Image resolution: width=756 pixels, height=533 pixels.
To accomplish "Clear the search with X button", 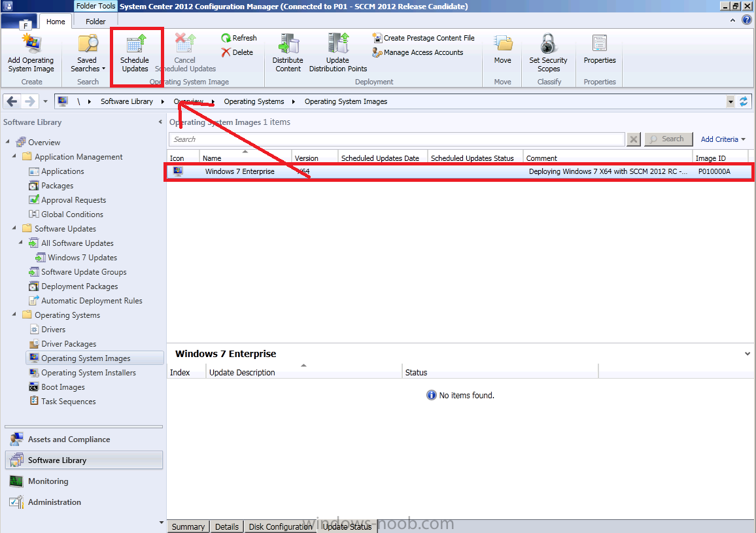I will pyautogui.click(x=634, y=139).
